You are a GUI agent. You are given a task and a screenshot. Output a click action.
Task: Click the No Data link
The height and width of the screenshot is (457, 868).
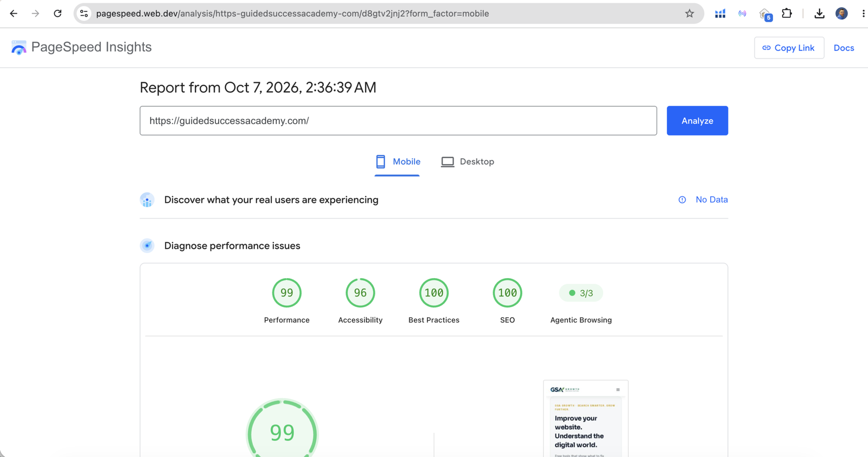[712, 199]
